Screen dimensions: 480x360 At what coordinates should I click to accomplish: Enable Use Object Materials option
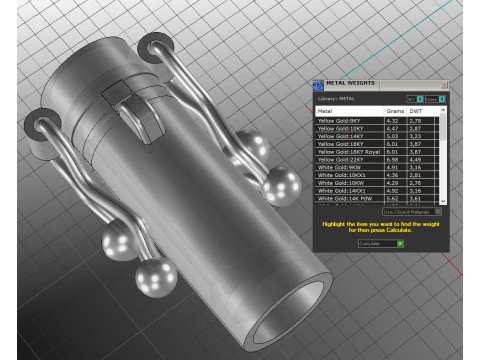pyautogui.click(x=412, y=212)
